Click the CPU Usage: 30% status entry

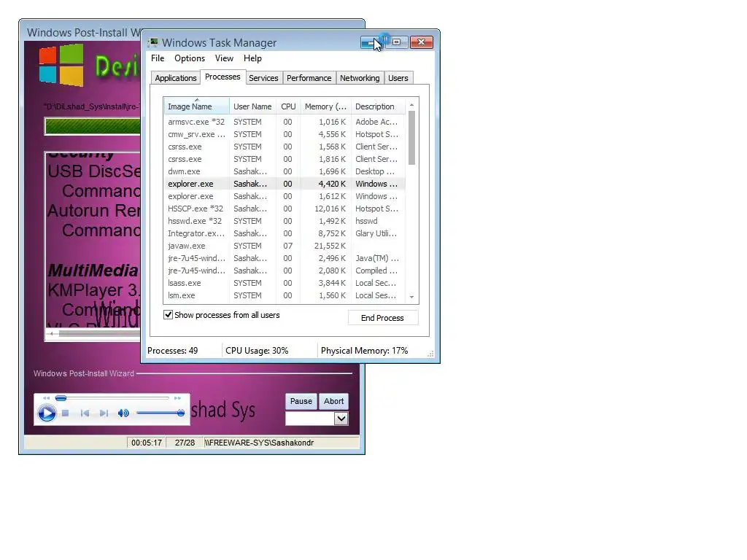(x=257, y=351)
